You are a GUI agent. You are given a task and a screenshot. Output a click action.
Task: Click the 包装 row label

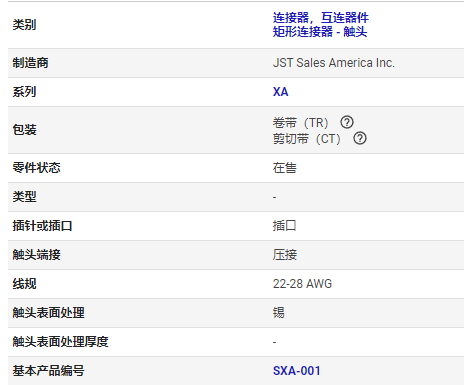(x=24, y=130)
